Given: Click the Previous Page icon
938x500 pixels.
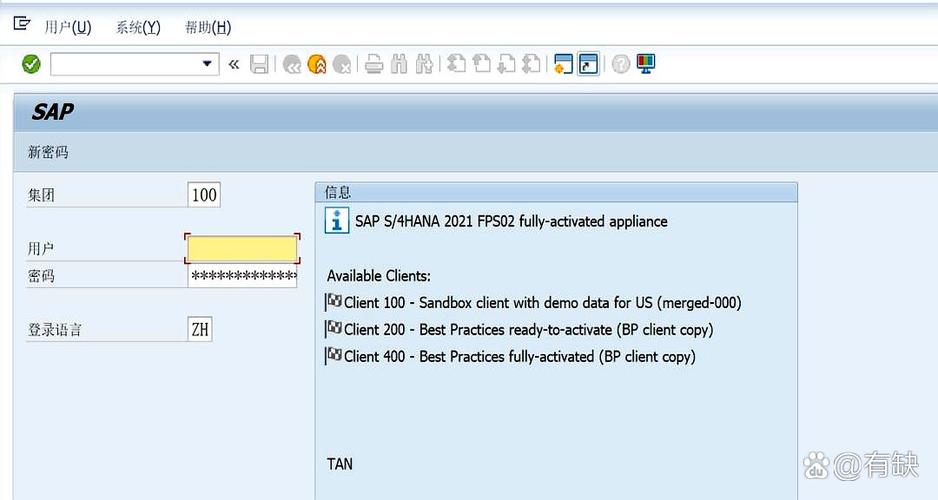Looking at the screenshot, I should point(482,63).
